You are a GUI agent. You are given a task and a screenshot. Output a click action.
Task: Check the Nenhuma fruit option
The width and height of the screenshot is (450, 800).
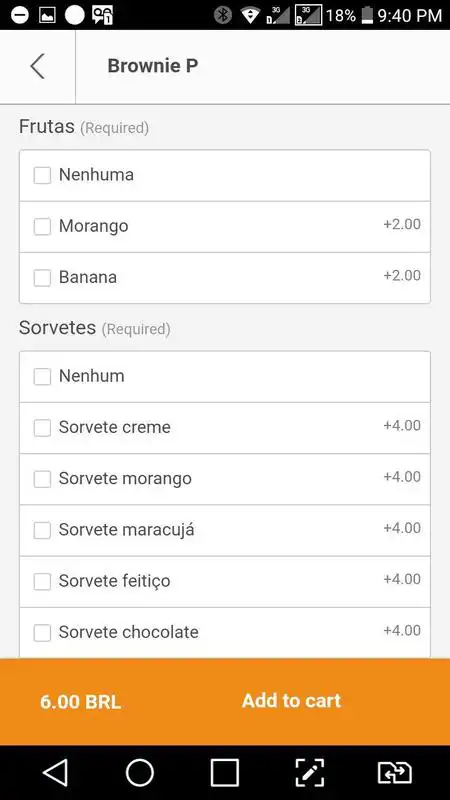coord(42,176)
